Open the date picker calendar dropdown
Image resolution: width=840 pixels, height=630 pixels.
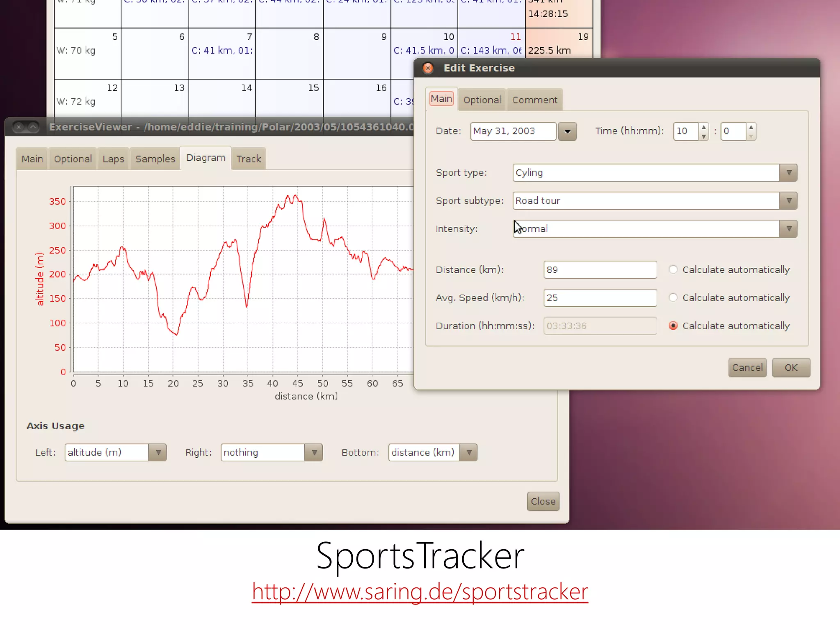pos(567,132)
